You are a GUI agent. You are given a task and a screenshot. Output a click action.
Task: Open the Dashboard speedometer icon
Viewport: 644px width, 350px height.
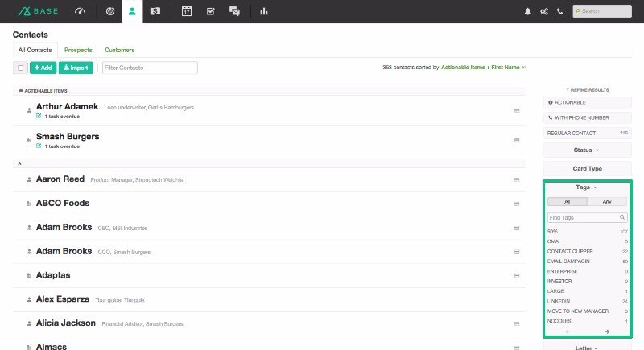pyautogui.click(x=79, y=11)
